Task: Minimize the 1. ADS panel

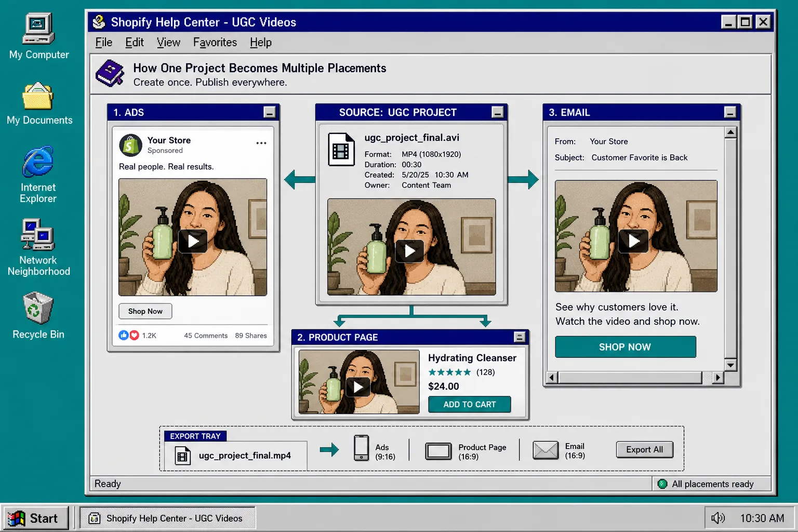Action: tap(269, 112)
